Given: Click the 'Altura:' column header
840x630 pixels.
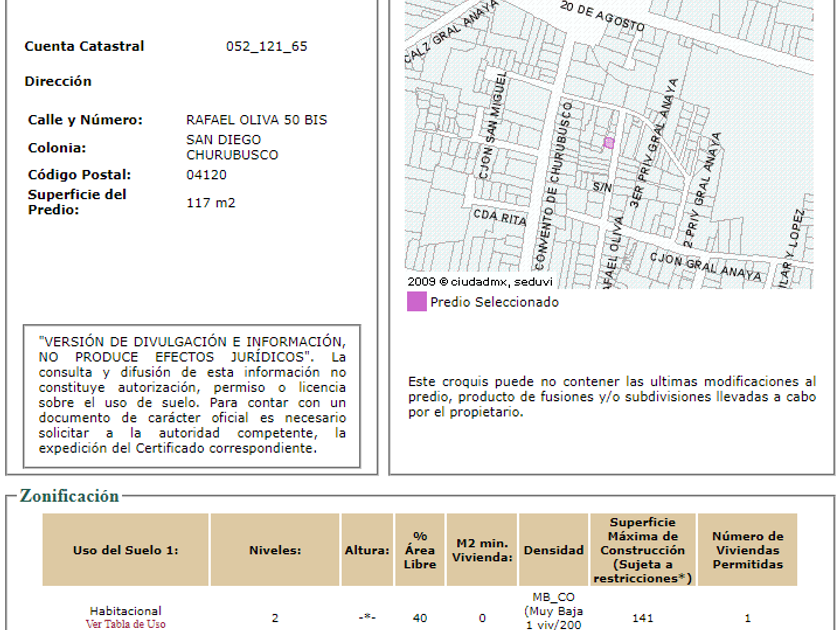Looking at the screenshot, I should [x=367, y=550].
